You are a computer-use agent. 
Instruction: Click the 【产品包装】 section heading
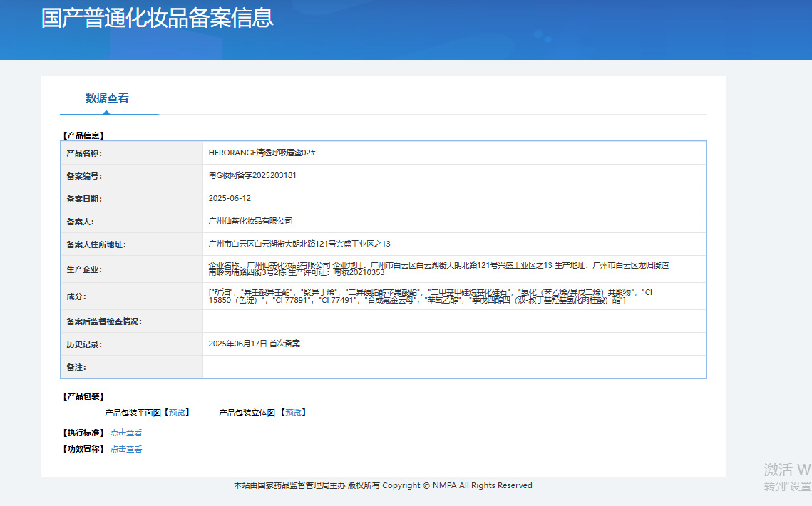[x=83, y=397]
